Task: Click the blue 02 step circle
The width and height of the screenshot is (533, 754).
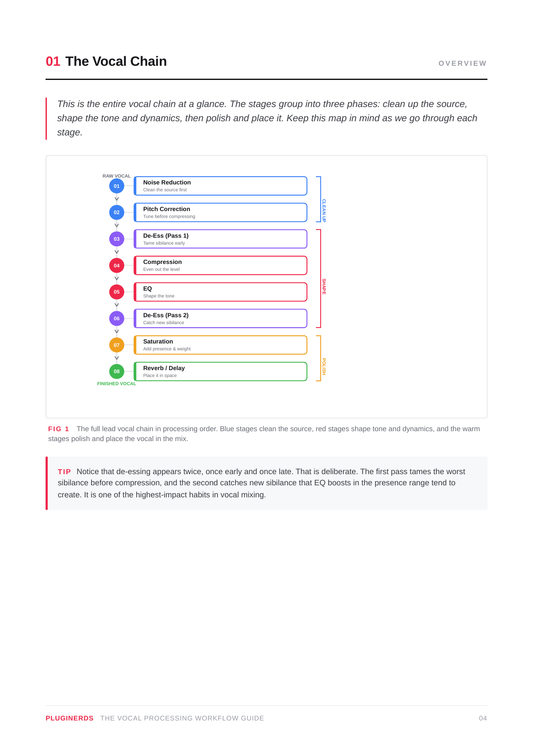Action: click(116, 212)
